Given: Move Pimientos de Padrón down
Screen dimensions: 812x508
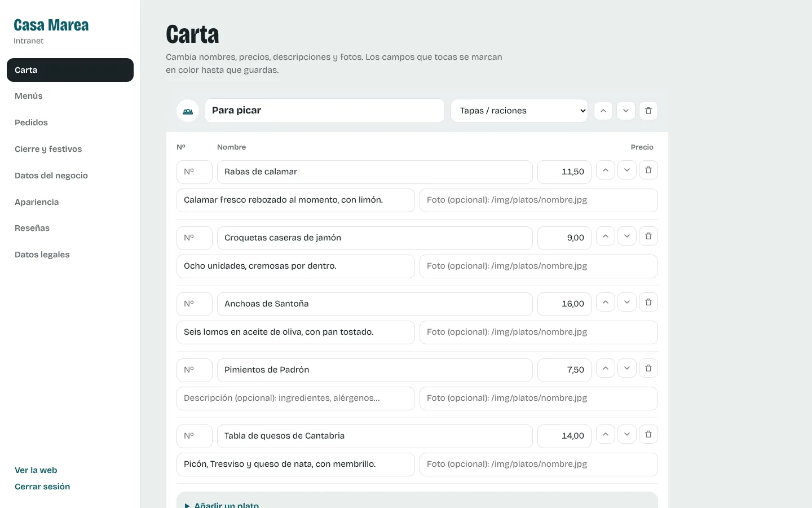Looking at the screenshot, I should coord(627,368).
